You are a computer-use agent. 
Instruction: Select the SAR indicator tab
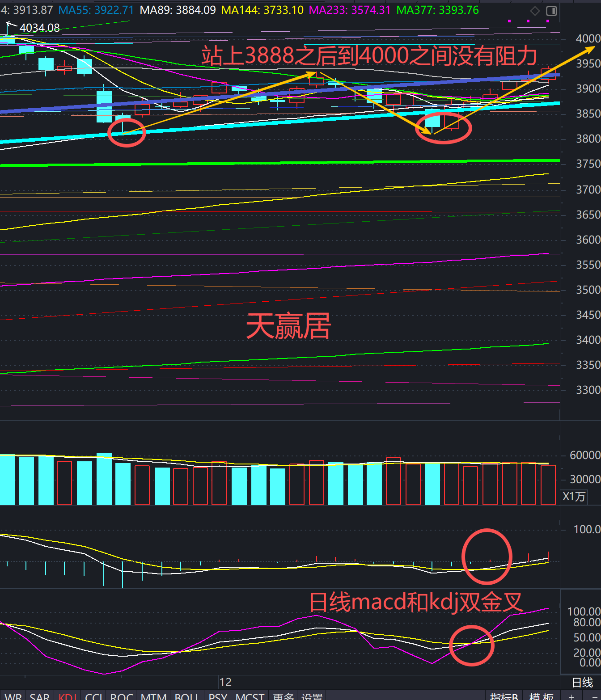(x=39, y=696)
